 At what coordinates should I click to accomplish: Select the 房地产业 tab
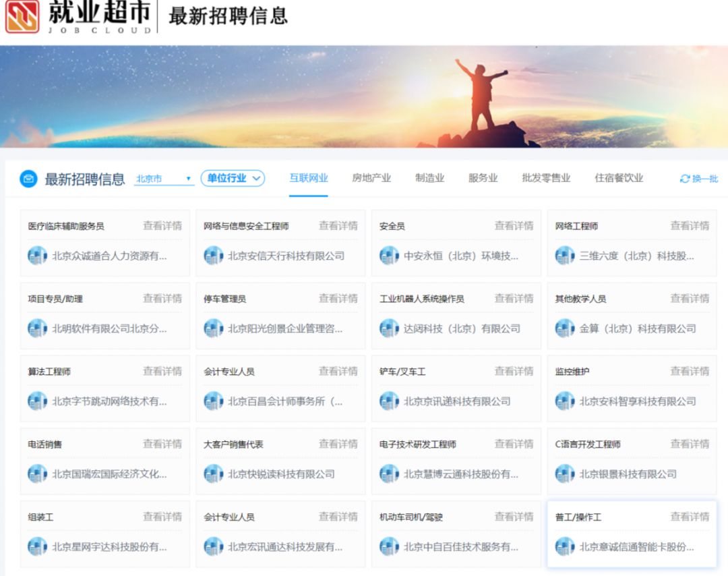click(x=371, y=178)
